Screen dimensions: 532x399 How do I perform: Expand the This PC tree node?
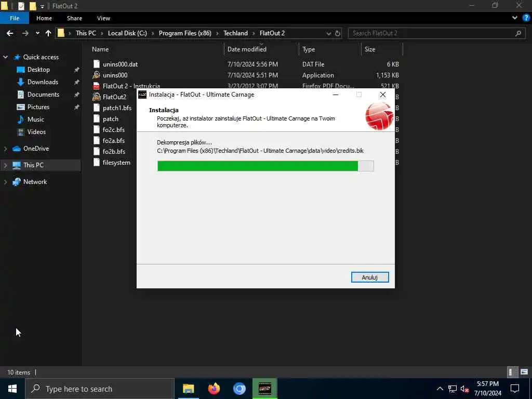pyautogui.click(x=5, y=165)
